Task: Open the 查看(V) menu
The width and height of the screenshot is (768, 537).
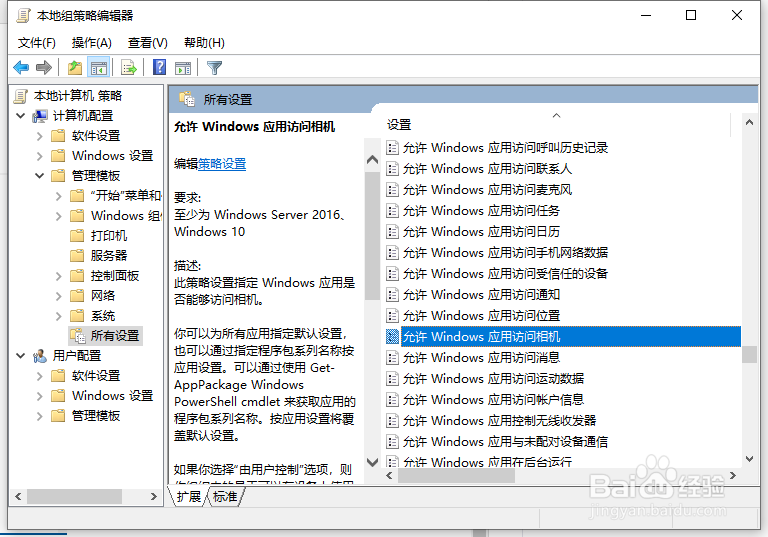Action: click(147, 43)
